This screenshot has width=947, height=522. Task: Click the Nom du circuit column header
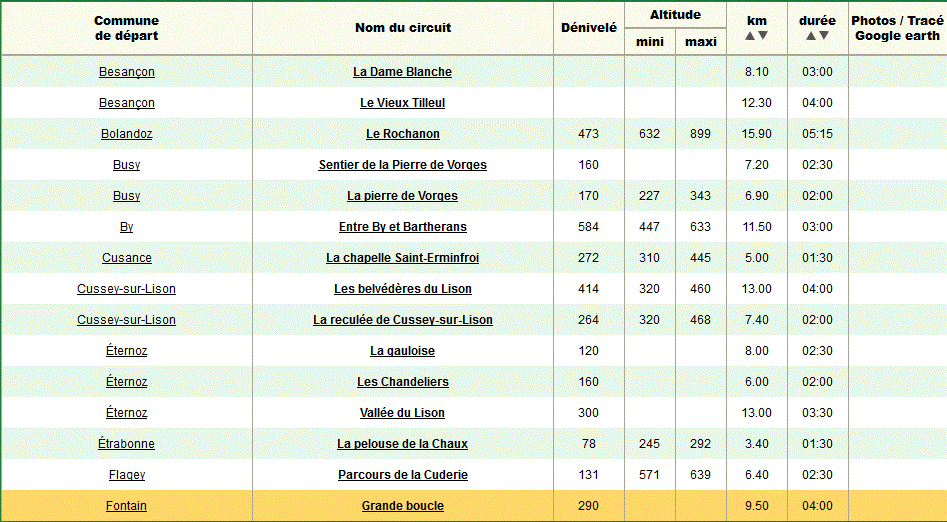click(403, 28)
